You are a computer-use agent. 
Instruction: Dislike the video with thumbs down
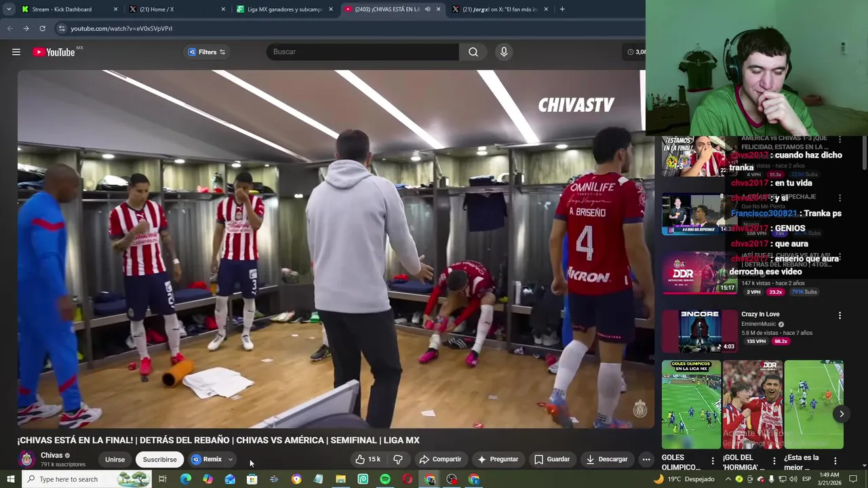pyautogui.click(x=398, y=460)
